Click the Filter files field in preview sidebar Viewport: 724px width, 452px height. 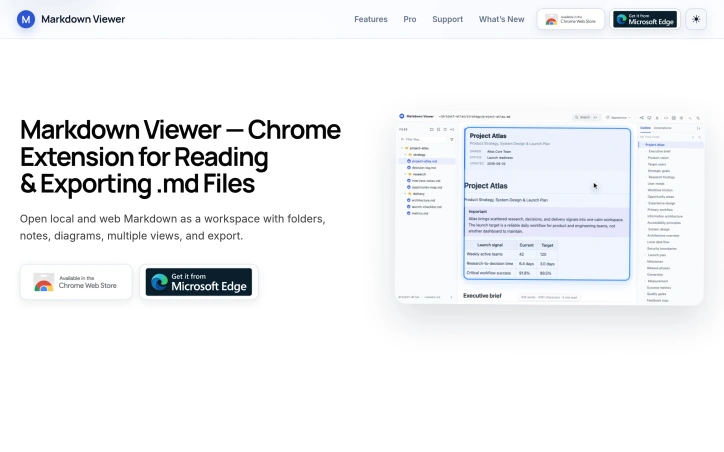point(423,139)
